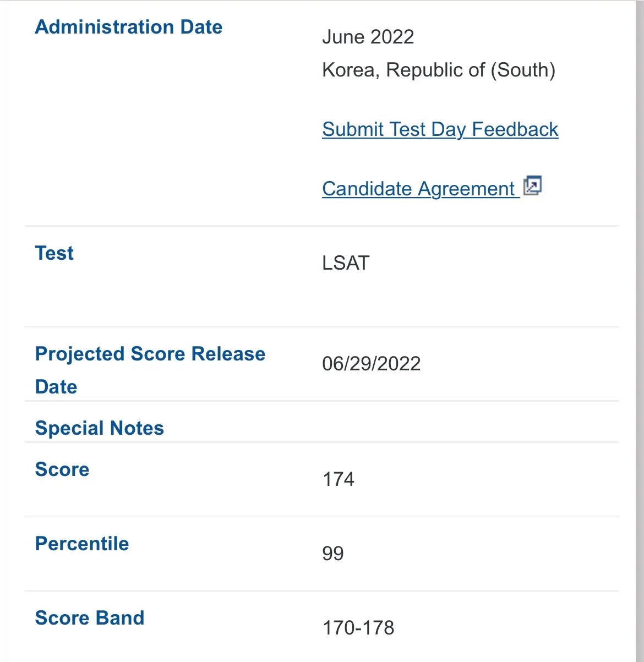Select the 170-178 score band value
Screen dimensions: 644x662
click(x=358, y=628)
